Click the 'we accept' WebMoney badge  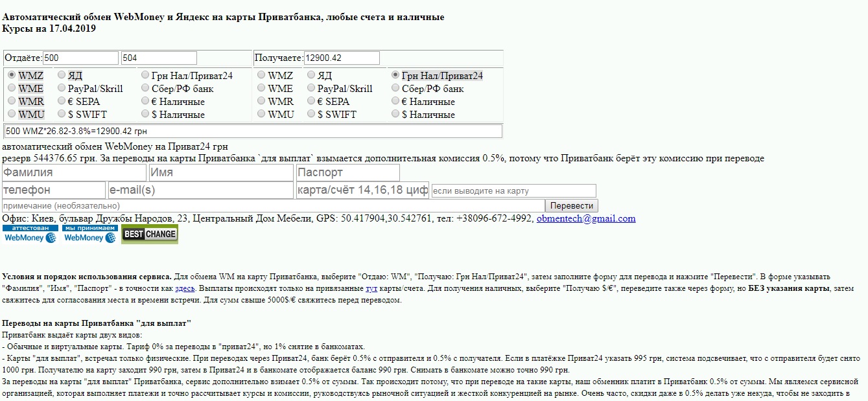tap(90, 234)
